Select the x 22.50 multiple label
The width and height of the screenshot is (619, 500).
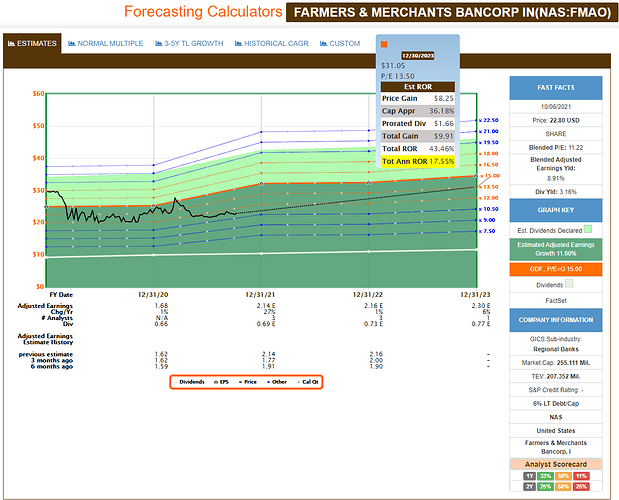click(489, 120)
